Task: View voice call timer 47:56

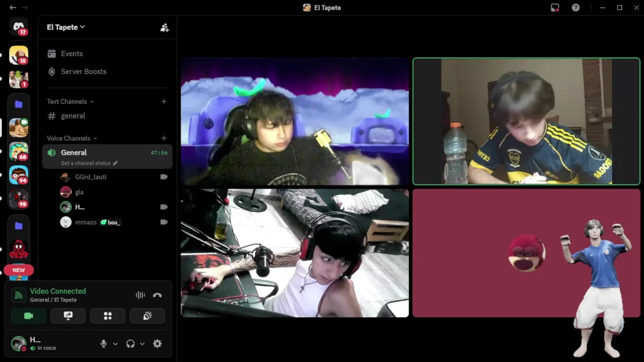Action: 159,153
